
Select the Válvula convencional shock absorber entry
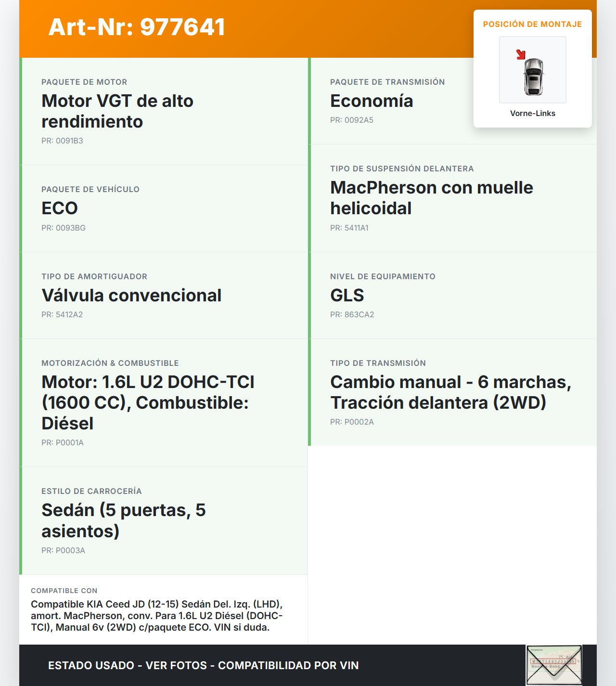tap(131, 296)
